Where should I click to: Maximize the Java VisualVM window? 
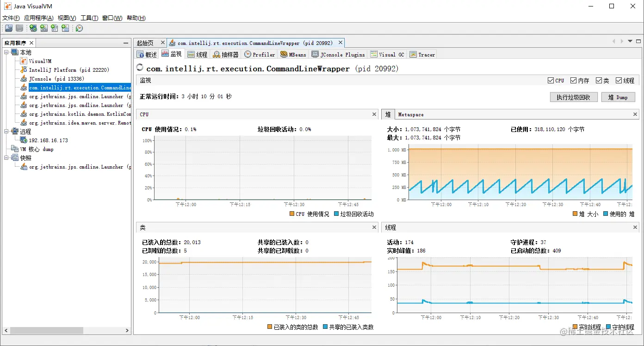click(612, 6)
